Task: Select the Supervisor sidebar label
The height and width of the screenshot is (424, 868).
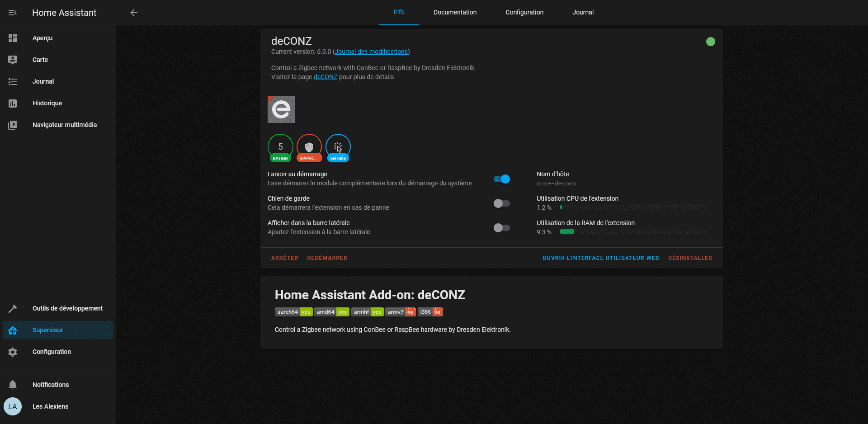Action: click(48, 330)
